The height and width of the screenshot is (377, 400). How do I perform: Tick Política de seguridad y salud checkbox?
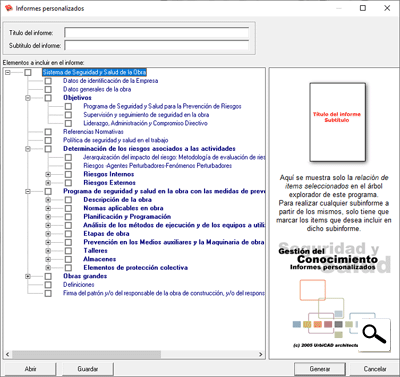point(48,140)
